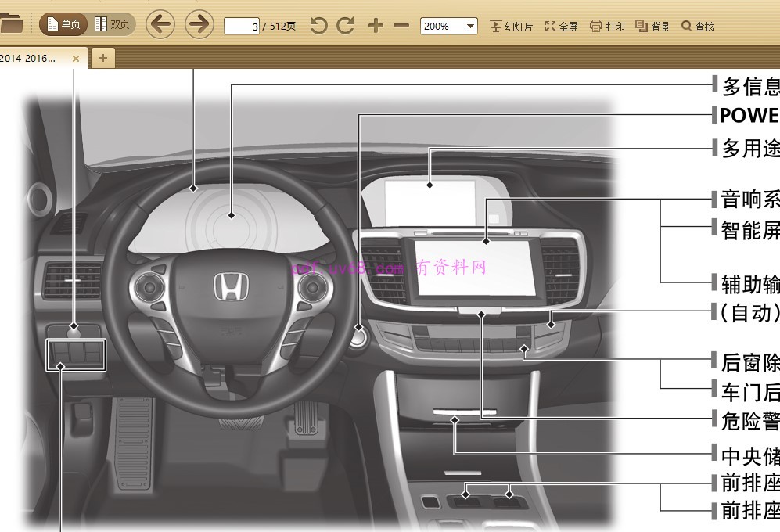Viewport: 780px width, 532px height.
Task: Print the document (打印)
Action: tap(607, 26)
